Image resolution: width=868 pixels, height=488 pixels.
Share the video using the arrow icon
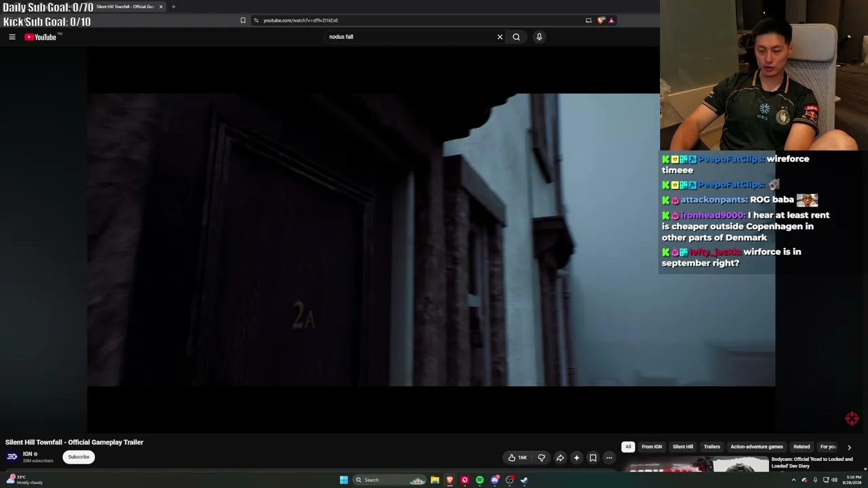(560, 457)
